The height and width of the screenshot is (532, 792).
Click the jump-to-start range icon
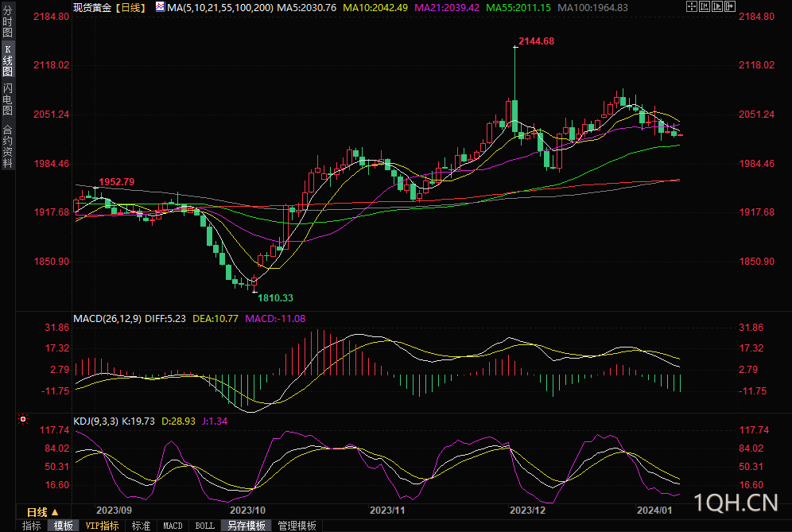click(x=703, y=7)
